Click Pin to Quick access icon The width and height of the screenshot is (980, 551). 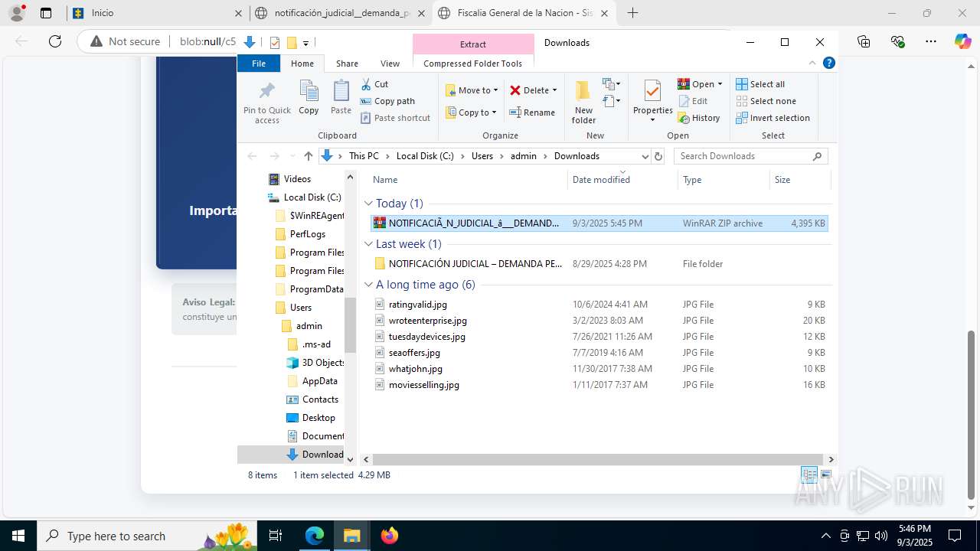266,101
